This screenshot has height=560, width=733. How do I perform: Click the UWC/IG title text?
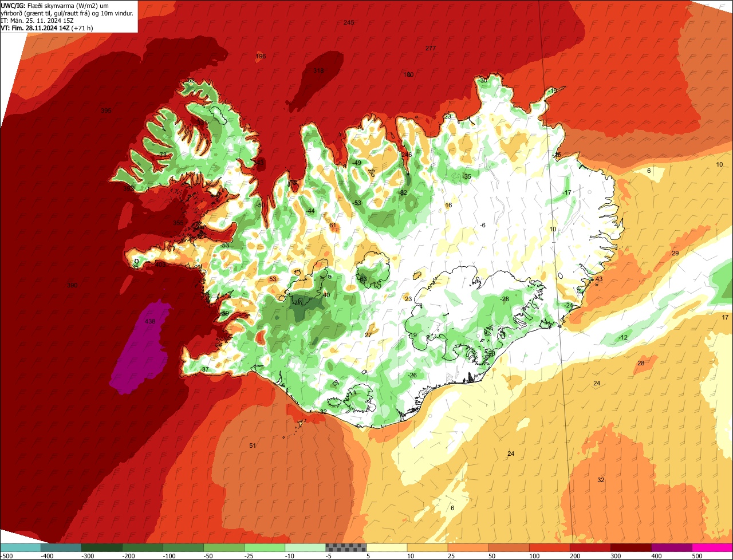point(13,5)
